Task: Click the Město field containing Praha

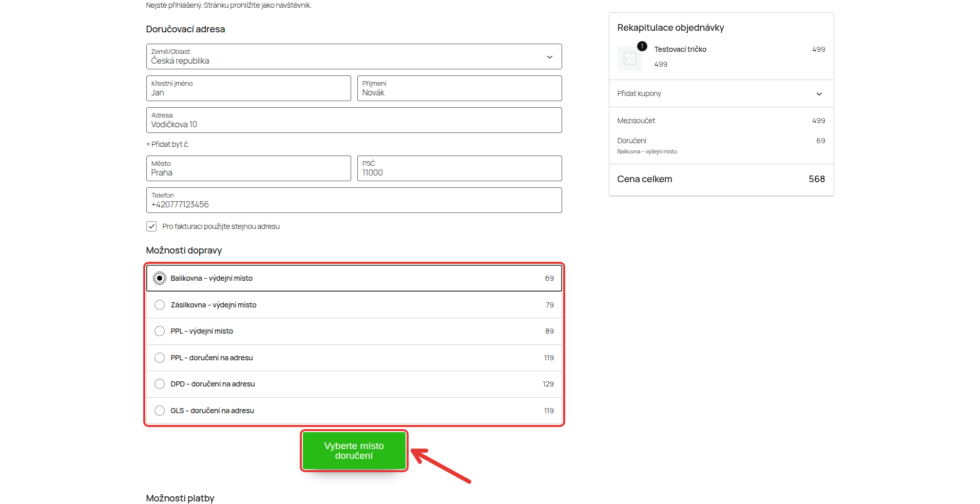Action: (248, 168)
